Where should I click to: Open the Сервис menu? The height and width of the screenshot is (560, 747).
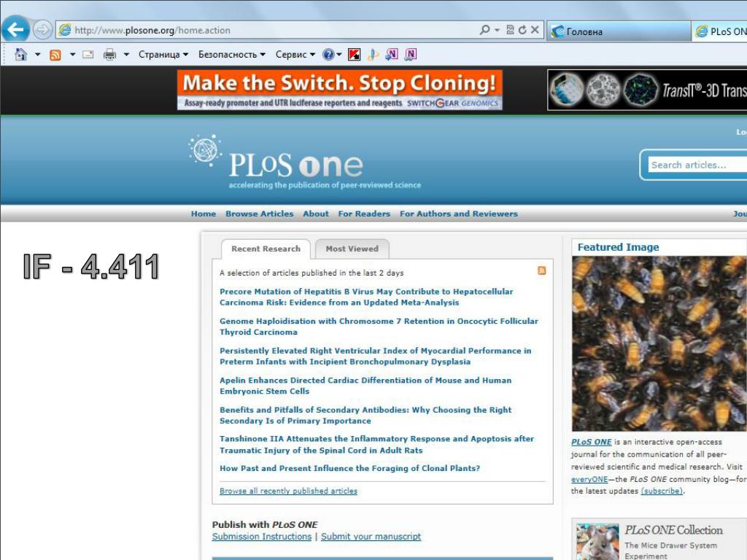tap(295, 54)
